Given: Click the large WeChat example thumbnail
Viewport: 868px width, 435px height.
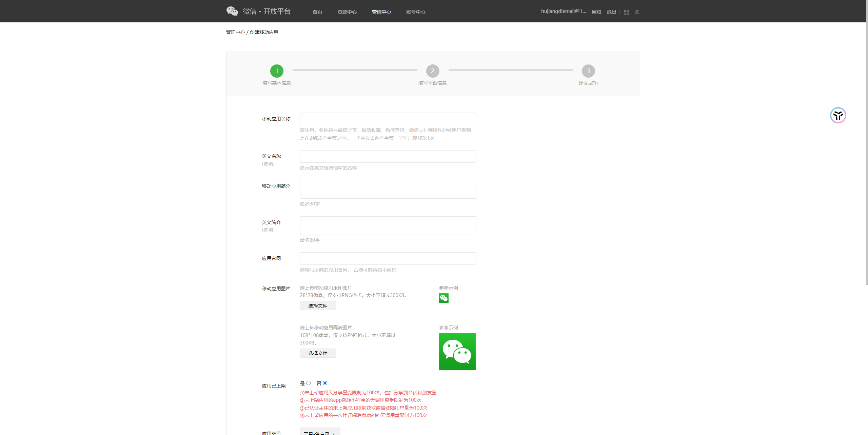Looking at the screenshot, I should click(457, 352).
